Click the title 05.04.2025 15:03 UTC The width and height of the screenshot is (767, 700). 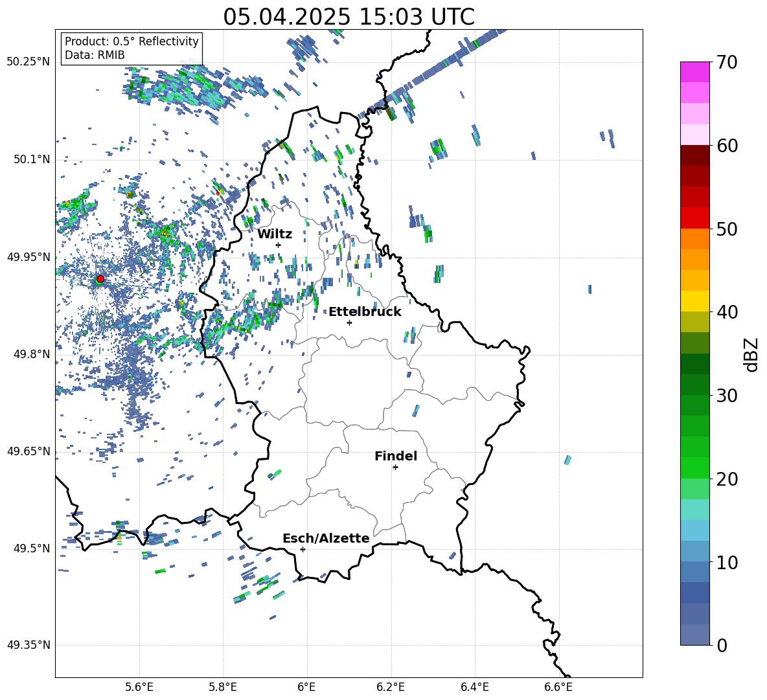point(349,17)
